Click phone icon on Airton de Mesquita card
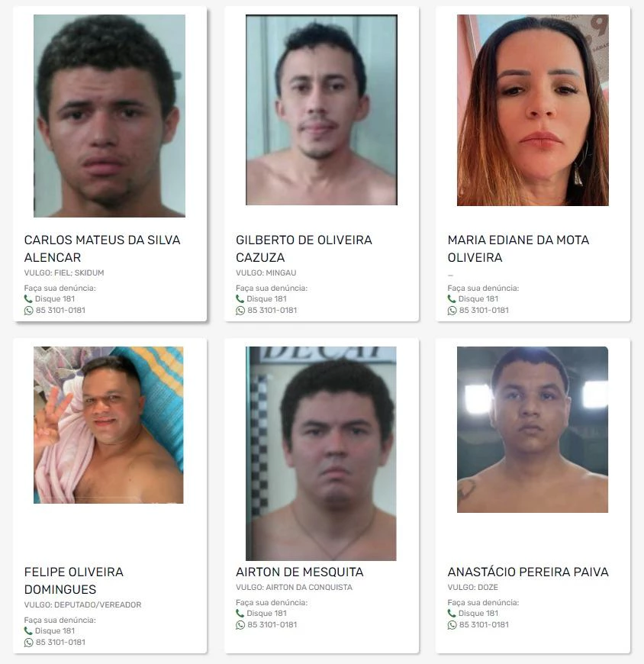This screenshot has width=644, height=664. (x=240, y=614)
